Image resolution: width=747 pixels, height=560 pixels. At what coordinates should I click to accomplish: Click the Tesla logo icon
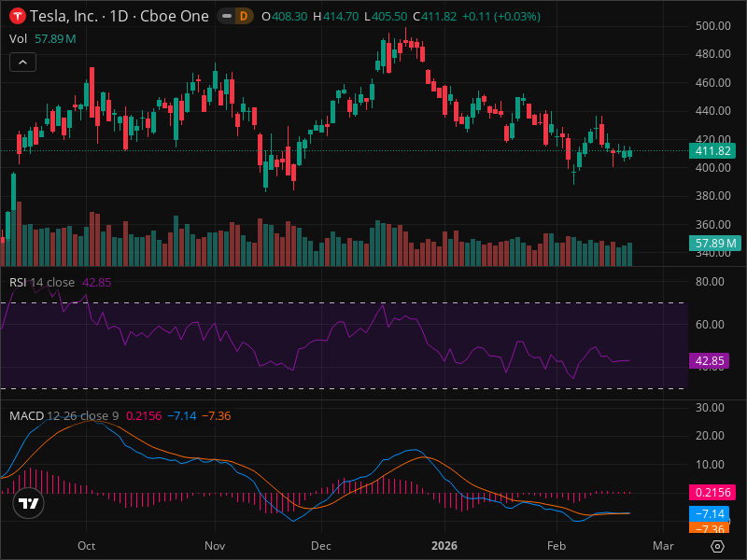[x=18, y=16]
